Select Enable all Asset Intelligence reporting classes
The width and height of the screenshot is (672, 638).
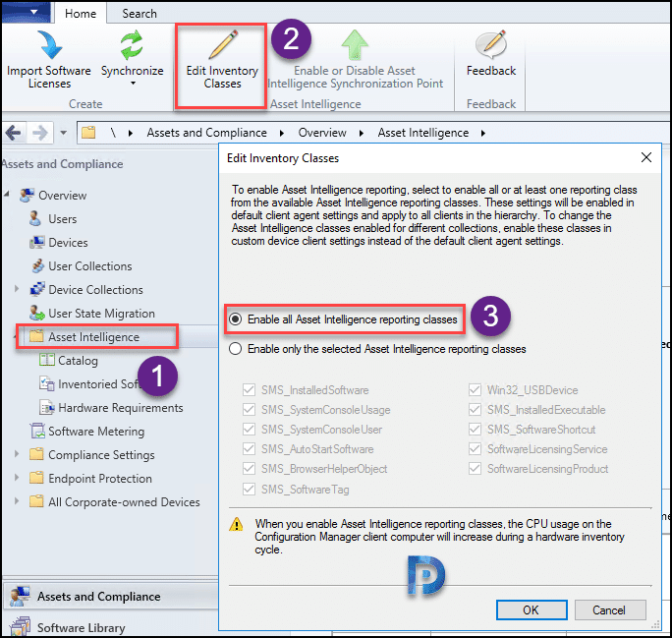click(x=235, y=319)
